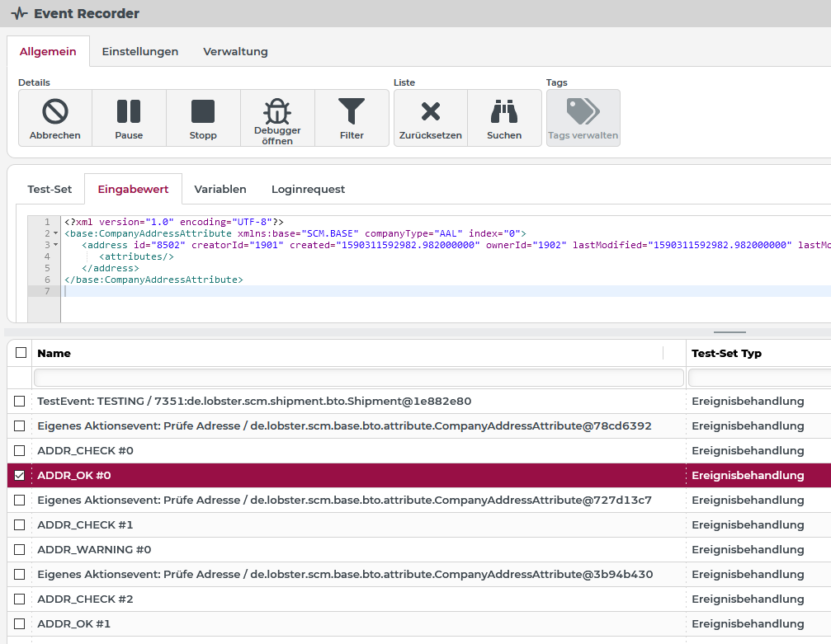Select the ADDR_OK #0 highlighted row name
831x644 pixels.
(74, 475)
